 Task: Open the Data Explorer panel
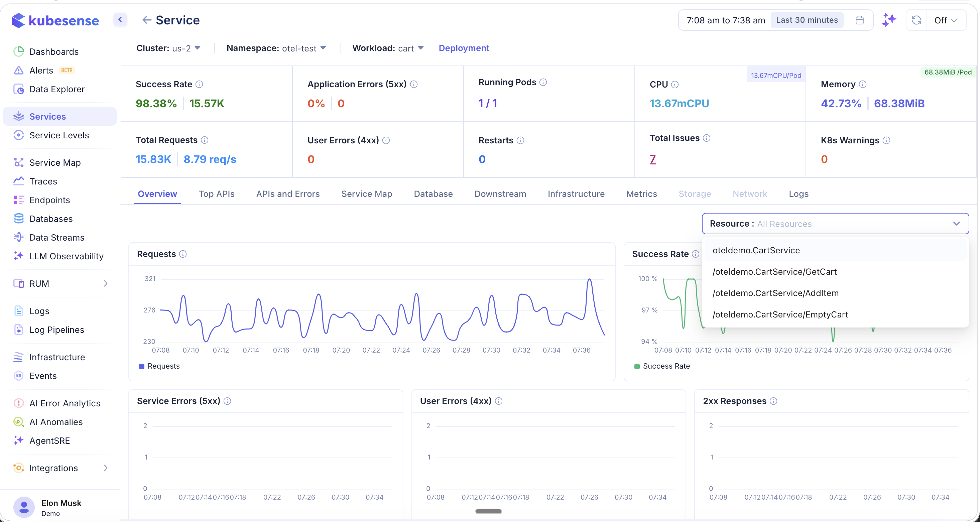(x=57, y=89)
